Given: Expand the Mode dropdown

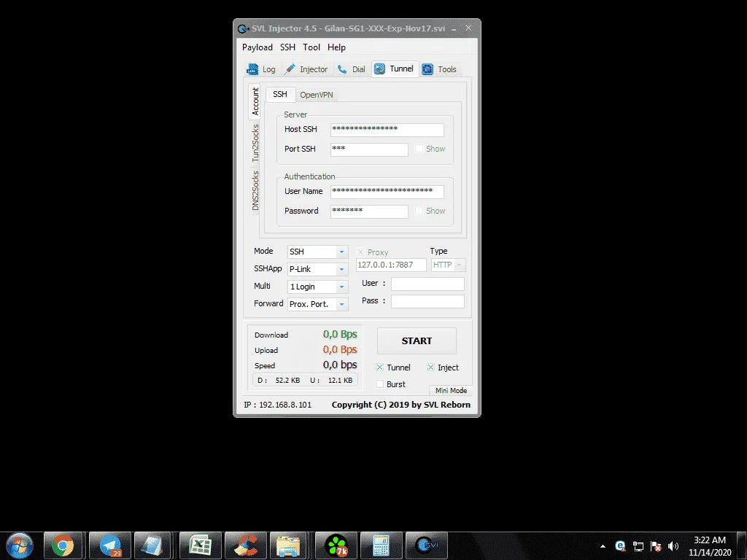Looking at the screenshot, I should pyautogui.click(x=341, y=252).
